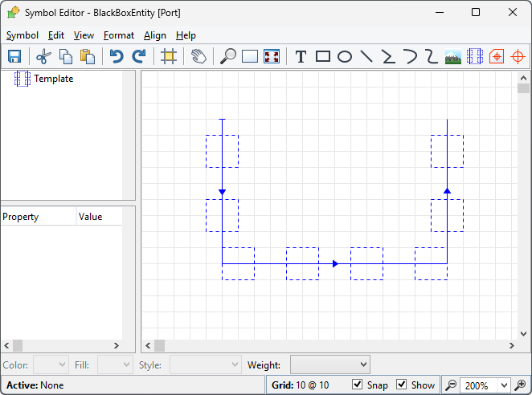Redo the last undone action
This screenshot has width=532, height=395.
[x=139, y=57]
